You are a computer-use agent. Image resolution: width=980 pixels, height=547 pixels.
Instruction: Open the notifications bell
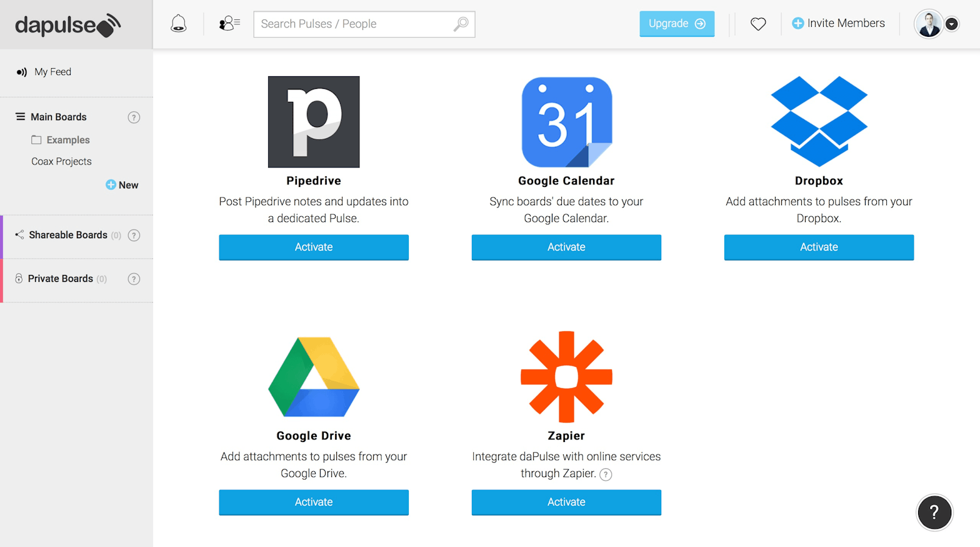179,24
